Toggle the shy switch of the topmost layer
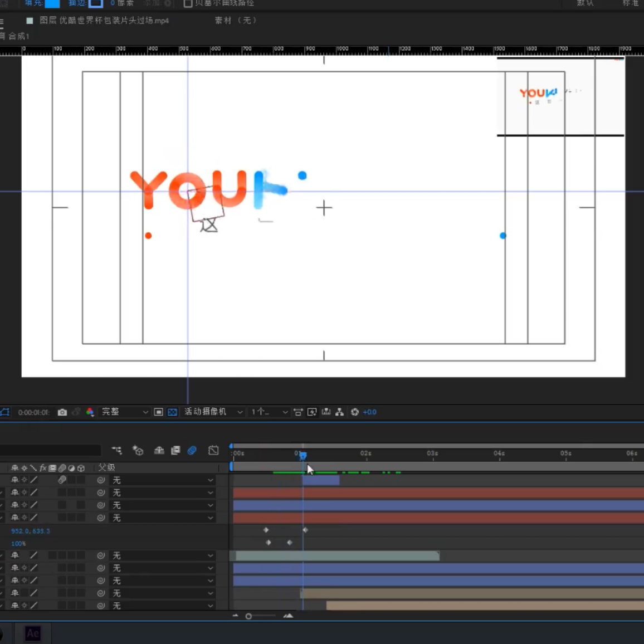The height and width of the screenshot is (644, 644). (15, 480)
